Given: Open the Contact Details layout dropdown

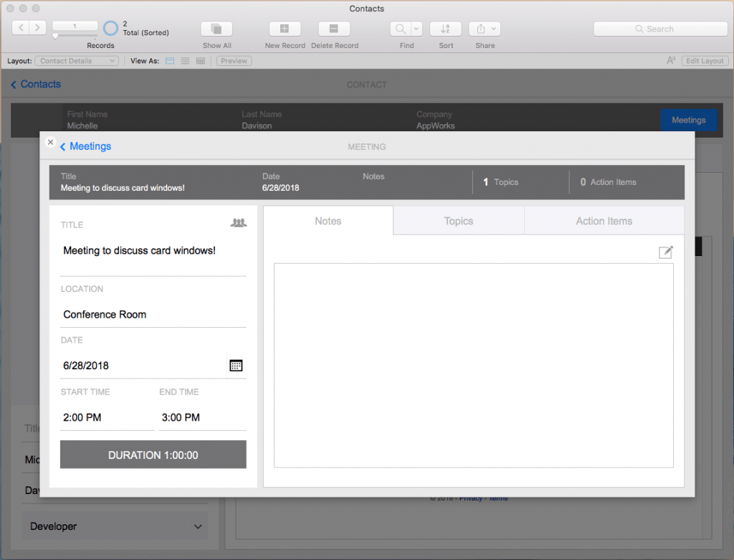Looking at the screenshot, I should [77, 61].
